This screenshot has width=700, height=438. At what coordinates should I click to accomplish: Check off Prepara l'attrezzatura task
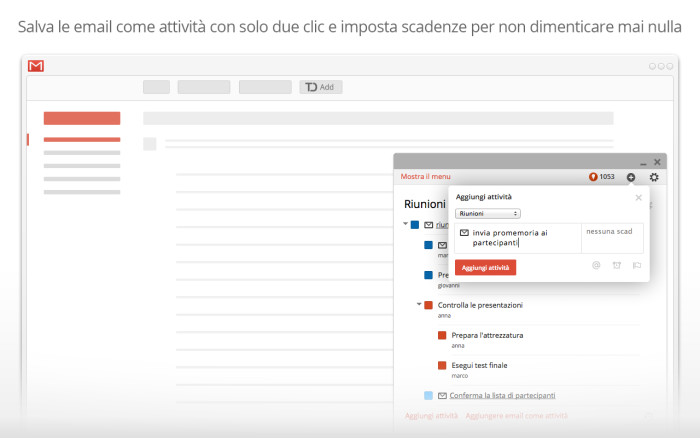(442, 335)
